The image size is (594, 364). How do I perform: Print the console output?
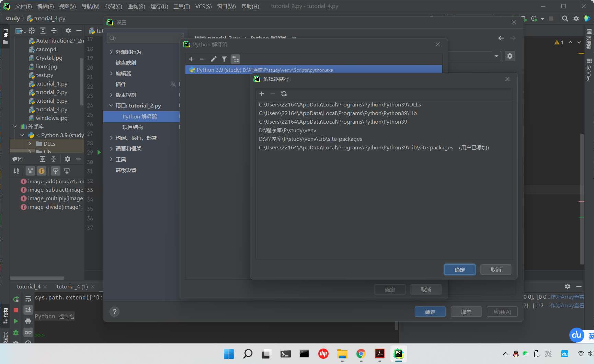click(28, 321)
